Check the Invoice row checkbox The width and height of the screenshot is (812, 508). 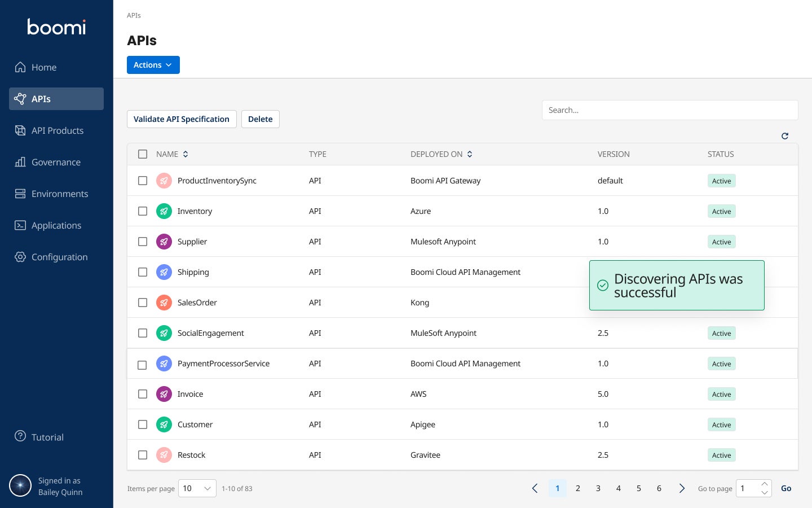point(143,394)
